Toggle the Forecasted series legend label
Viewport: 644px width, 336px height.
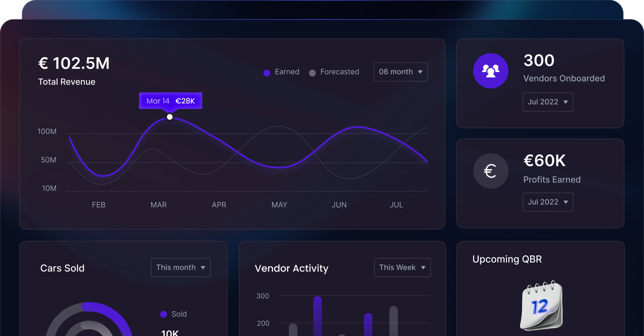tap(339, 72)
